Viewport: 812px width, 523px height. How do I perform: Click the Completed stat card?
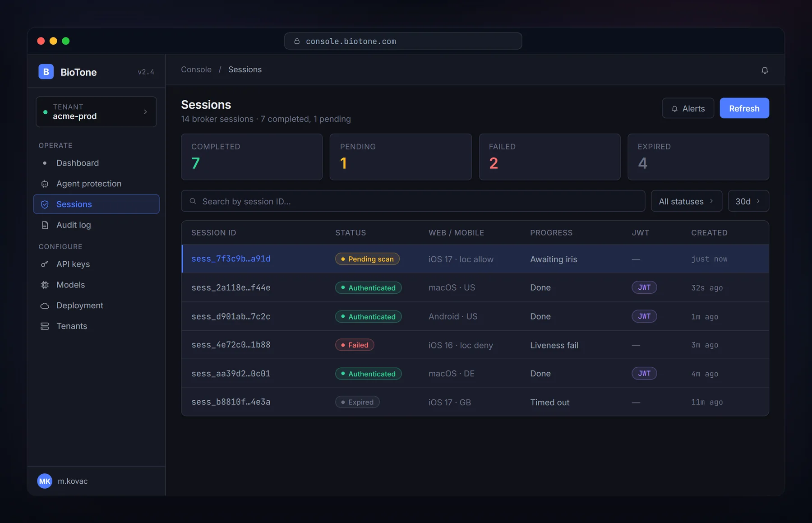pos(252,157)
